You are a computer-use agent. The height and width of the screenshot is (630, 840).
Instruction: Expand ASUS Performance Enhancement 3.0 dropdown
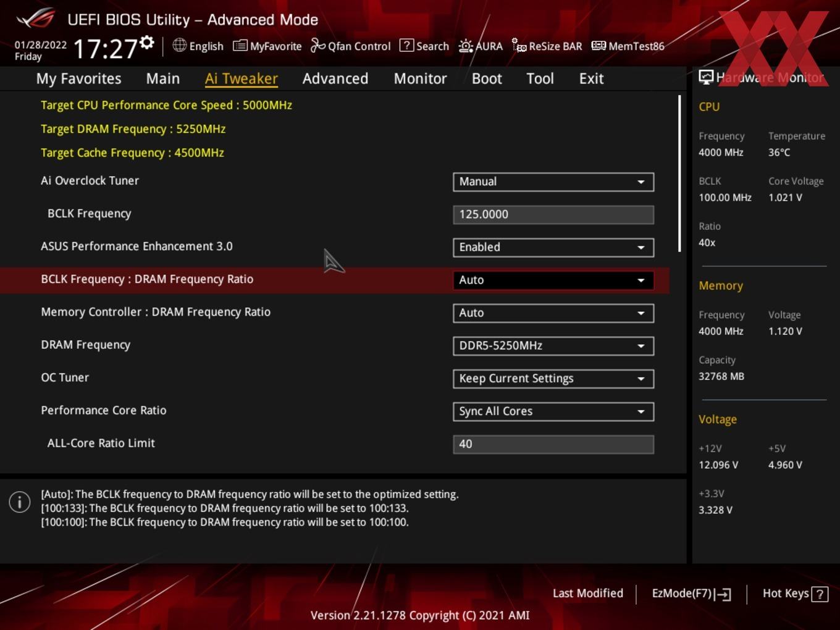(553, 247)
